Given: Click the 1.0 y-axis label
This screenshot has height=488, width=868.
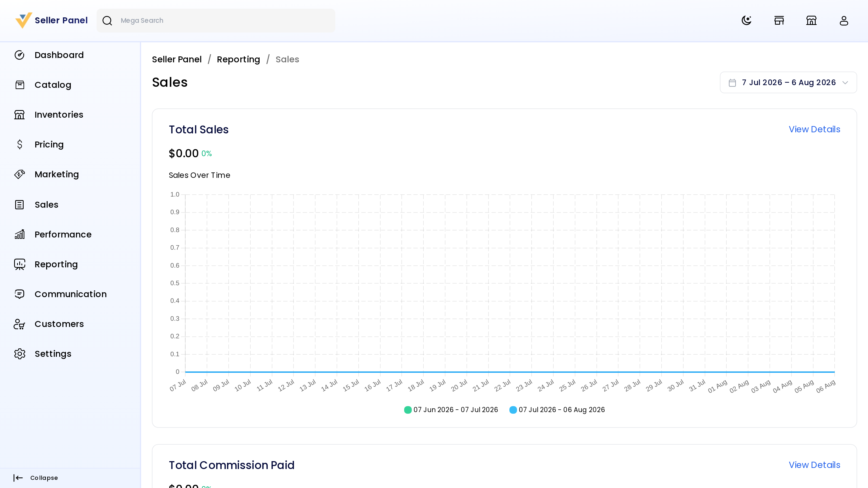Looking at the screenshot, I should [174, 194].
